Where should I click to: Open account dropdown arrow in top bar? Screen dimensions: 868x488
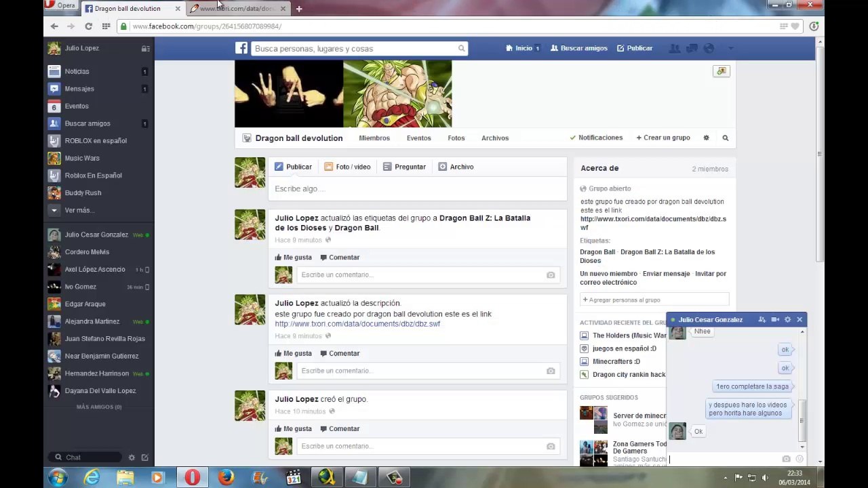click(x=730, y=48)
